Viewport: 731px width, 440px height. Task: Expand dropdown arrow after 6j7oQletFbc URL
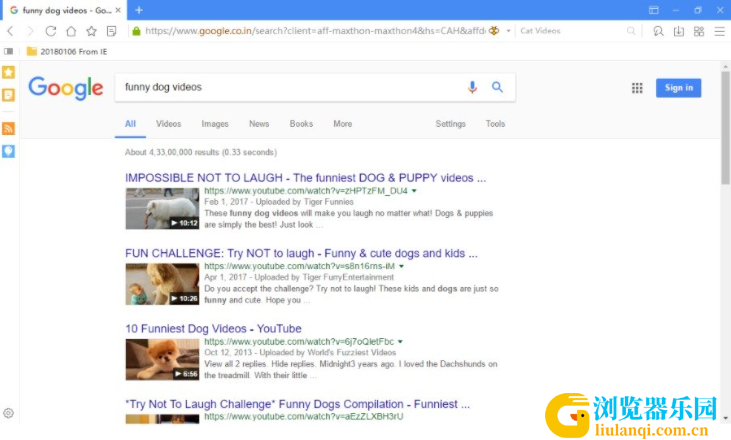(x=400, y=342)
